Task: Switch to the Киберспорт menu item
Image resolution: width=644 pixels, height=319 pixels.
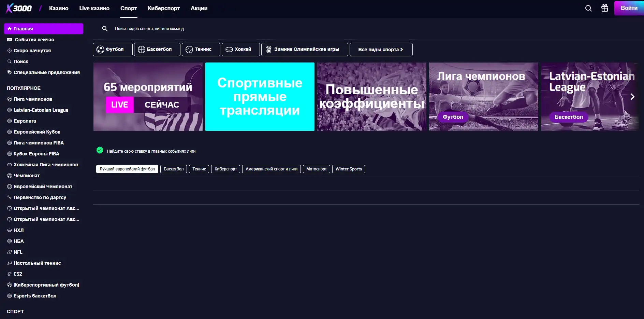Action: tap(164, 8)
